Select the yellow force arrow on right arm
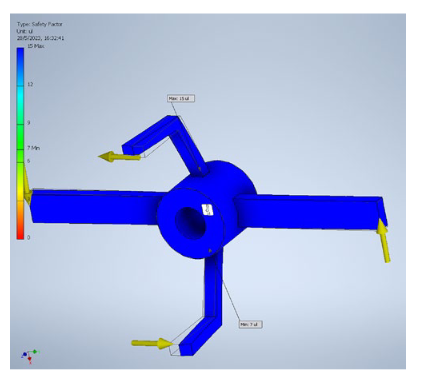The width and height of the screenshot is (438, 390). (x=383, y=240)
